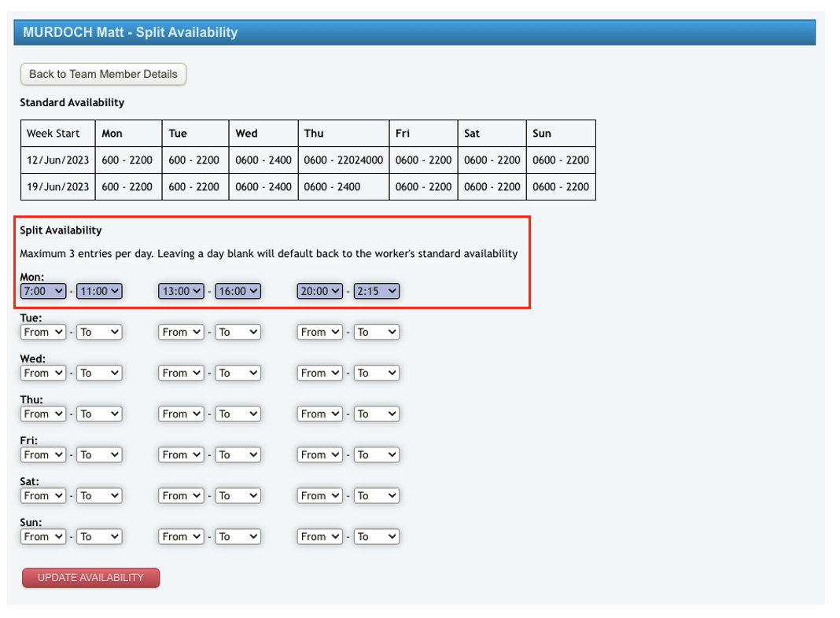Image resolution: width=840 pixels, height=618 pixels.
Task: Open Saturday first To dropdown
Action: pyautogui.click(x=99, y=496)
